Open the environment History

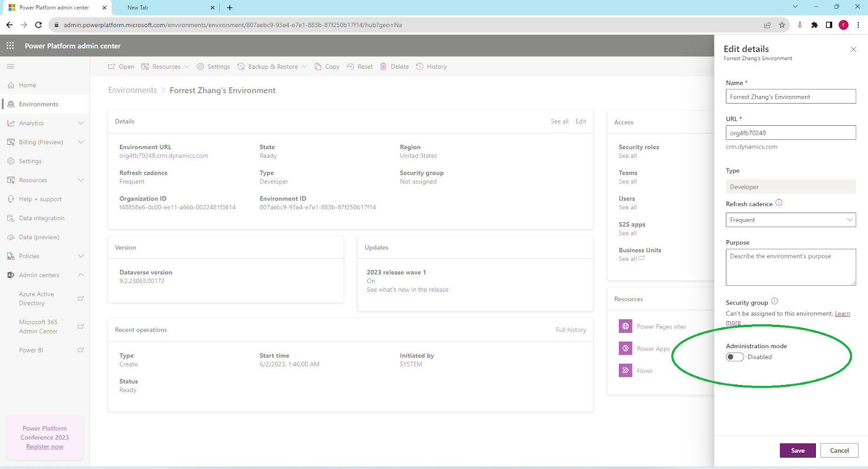[431, 67]
